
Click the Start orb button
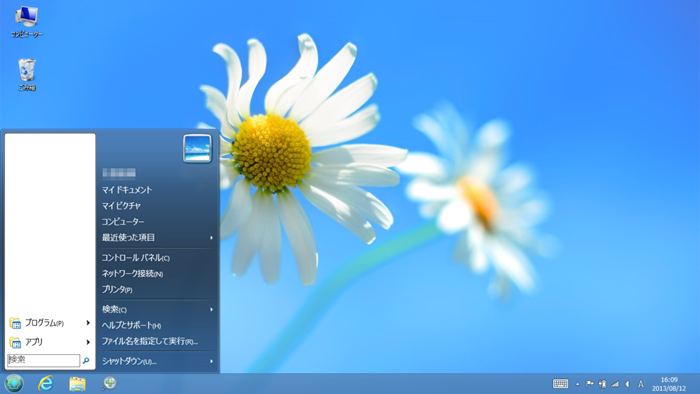click(14, 383)
